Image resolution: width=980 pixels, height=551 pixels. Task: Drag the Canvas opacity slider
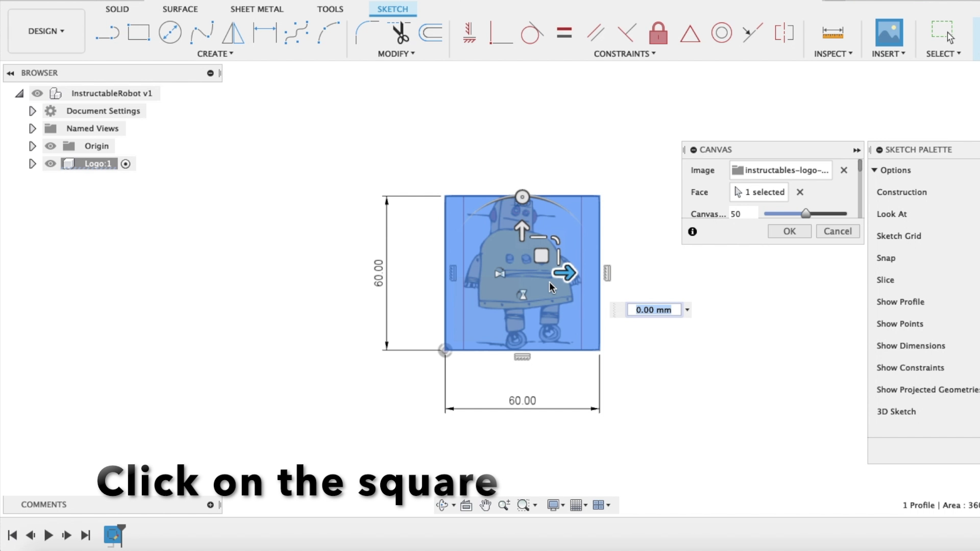click(805, 214)
